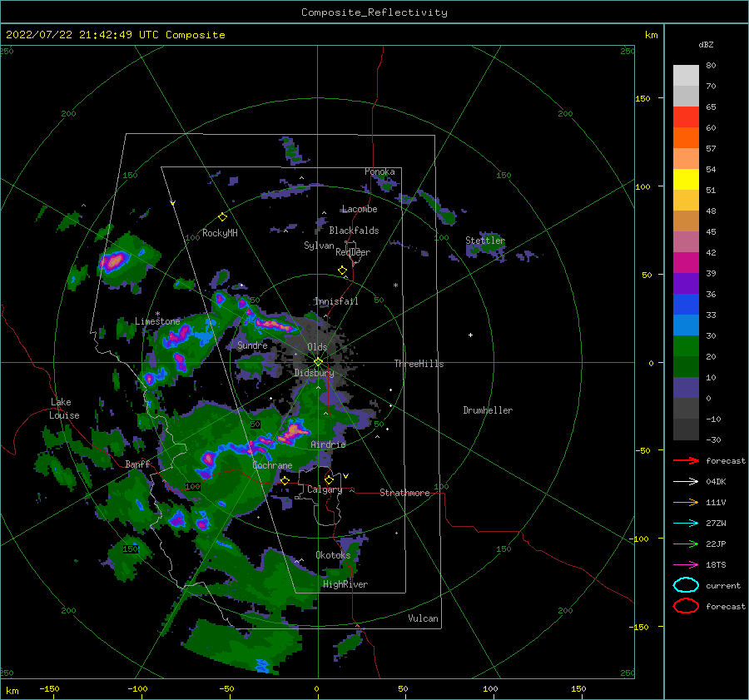This screenshot has width=749, height=700.
Task: Select the cyan 27ZW legend arrow
Action: (686, 524)
